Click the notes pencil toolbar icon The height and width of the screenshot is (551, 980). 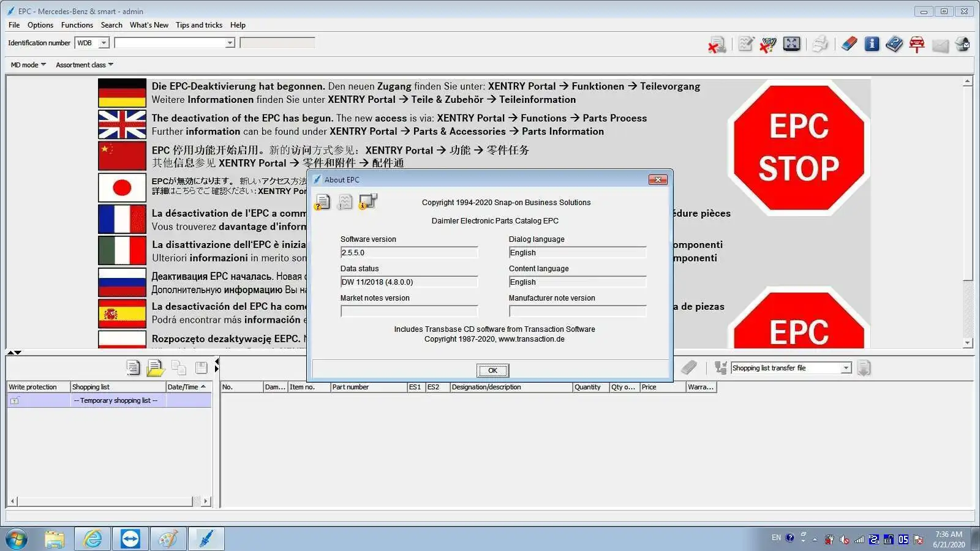point(745,44)
